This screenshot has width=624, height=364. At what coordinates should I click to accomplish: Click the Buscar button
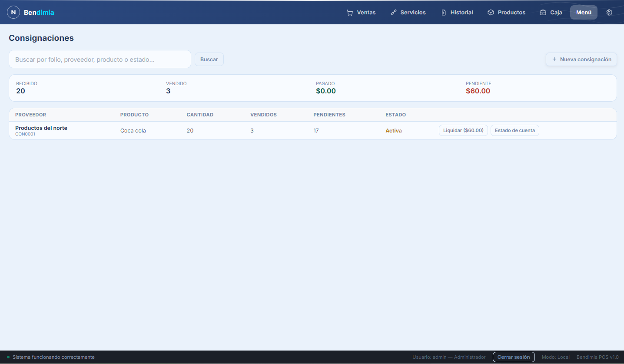pos(209,60)
